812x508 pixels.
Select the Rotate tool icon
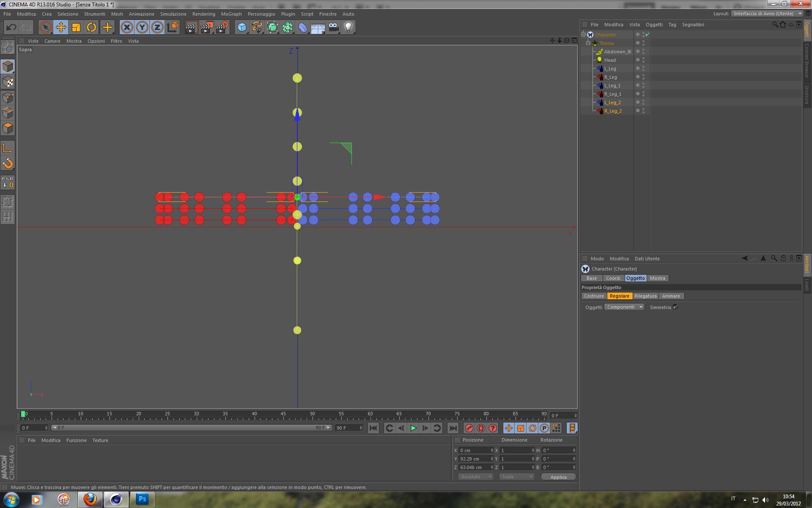pyautogui.click(x=91, y=28)
